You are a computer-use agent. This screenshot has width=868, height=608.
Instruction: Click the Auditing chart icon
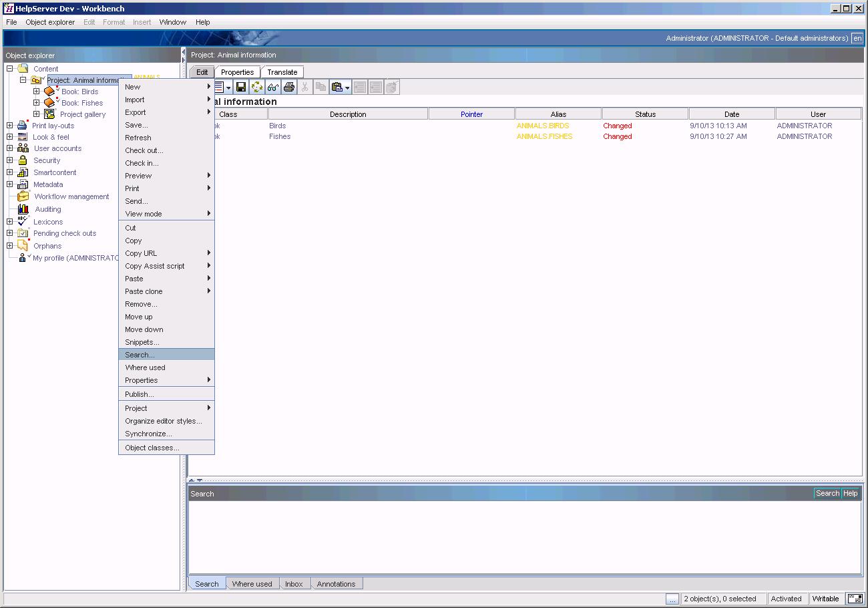click(23, 209)
